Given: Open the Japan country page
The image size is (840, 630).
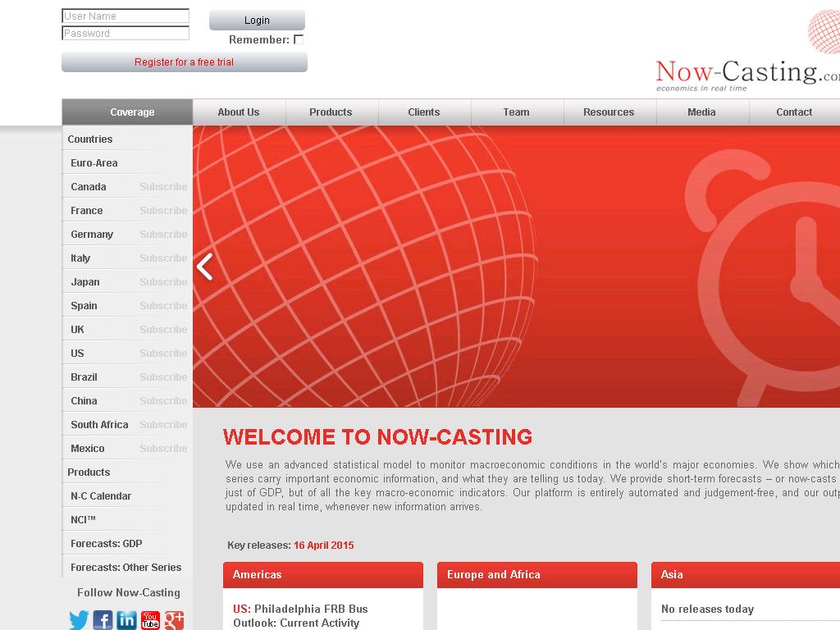Looking at the screenshot, I should [x=85, y=282].
